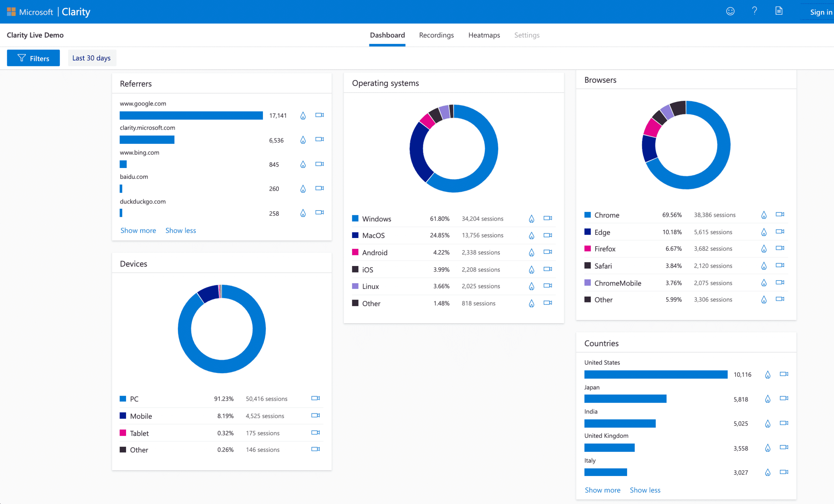The height and width of the screenshot is (504, 834).
Task: View recordings for United States sessions
Action: (784, 374)
